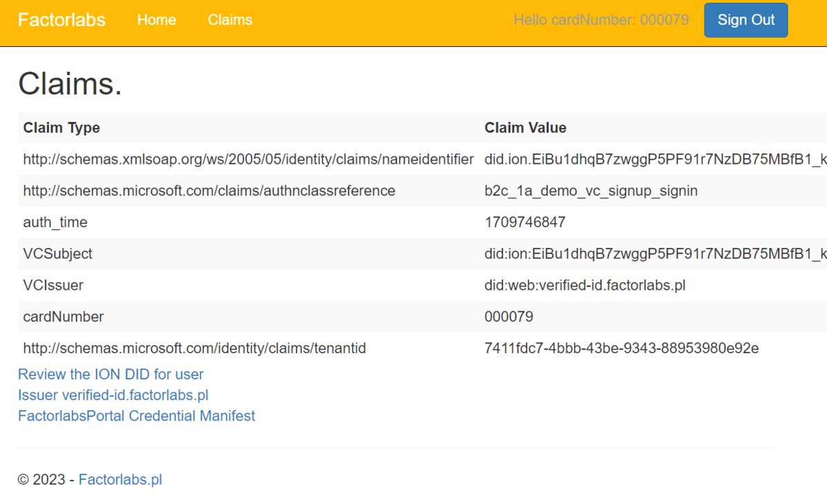The image size is (827, 504).
Task: Click the tenantid claim value
Action: click(x=622, y=348)
